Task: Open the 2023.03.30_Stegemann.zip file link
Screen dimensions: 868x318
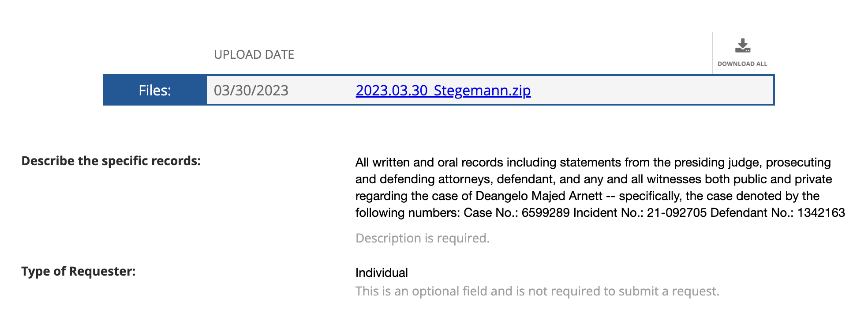Action: tap(443, 91)
